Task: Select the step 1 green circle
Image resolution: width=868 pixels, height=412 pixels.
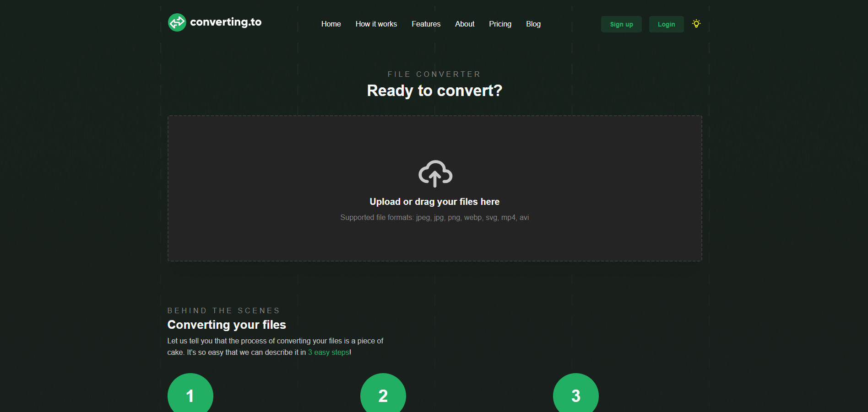Action: click(190, 394)
